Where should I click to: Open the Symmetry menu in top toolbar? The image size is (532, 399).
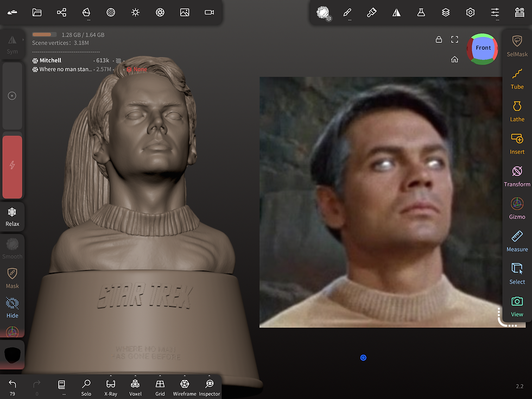[396, 12]
